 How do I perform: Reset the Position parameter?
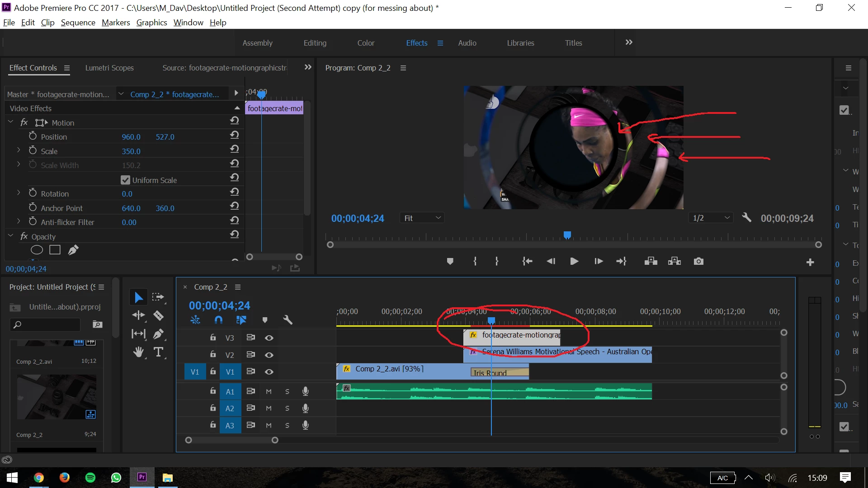[234, 135]
